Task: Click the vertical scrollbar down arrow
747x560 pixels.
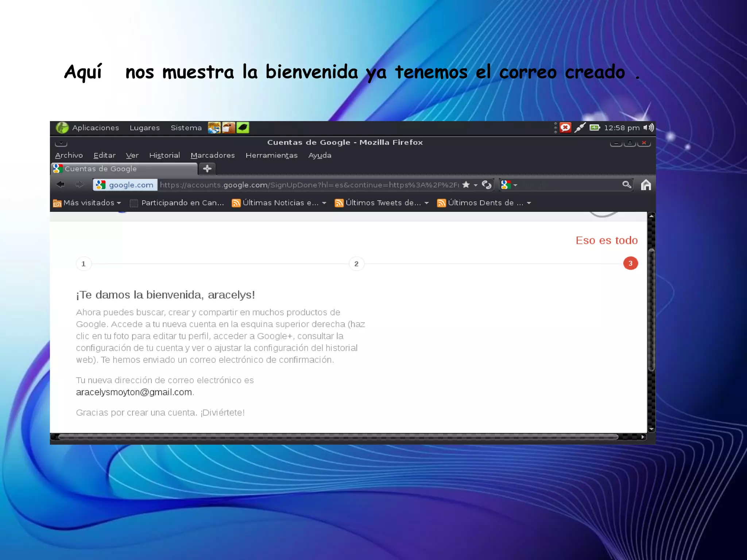Action: 651,429
